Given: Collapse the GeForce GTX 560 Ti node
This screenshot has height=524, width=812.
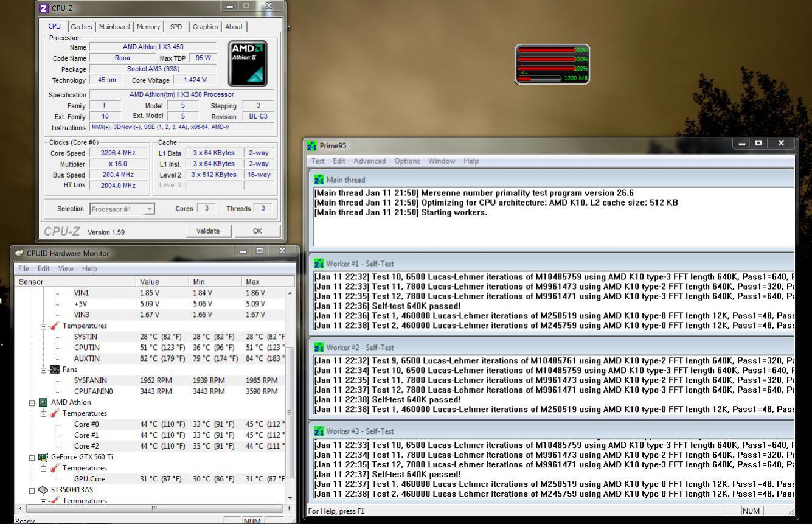Looking at the screenshot, I should (32, 457).
